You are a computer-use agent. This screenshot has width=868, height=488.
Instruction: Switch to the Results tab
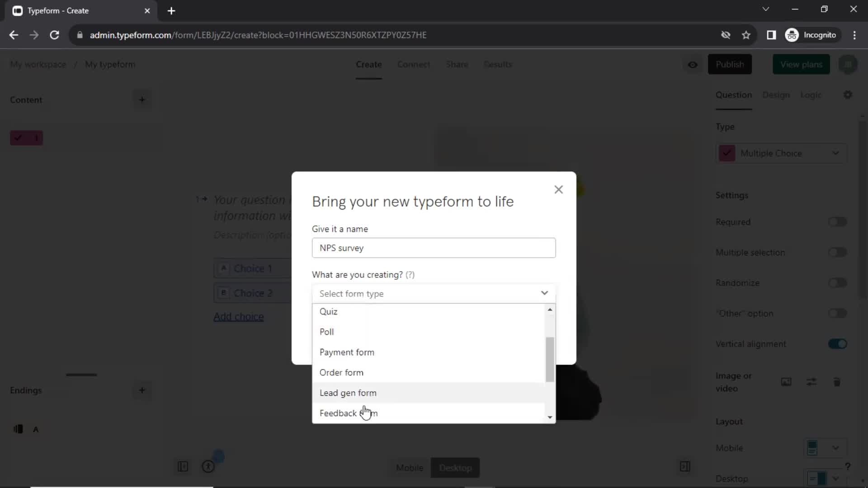(498, 64)
